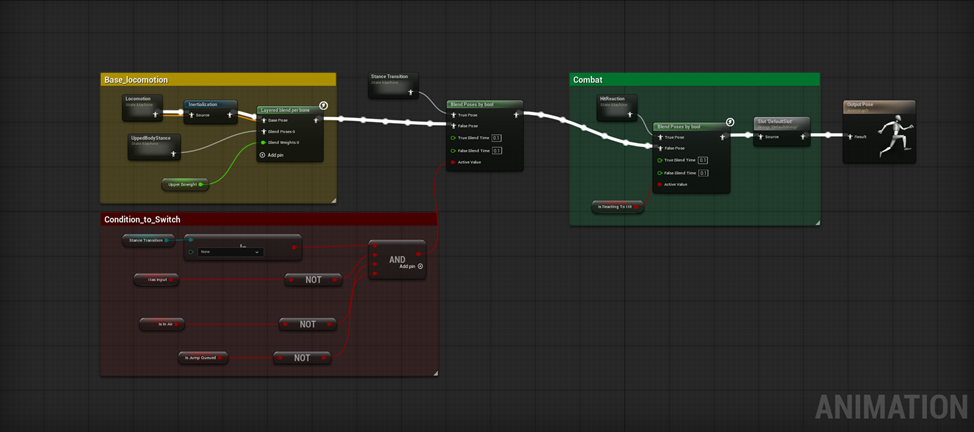Select the Base_locomotion comment header
The height and width of the screenshot is (432, 974).
click(x=218, y=80)
